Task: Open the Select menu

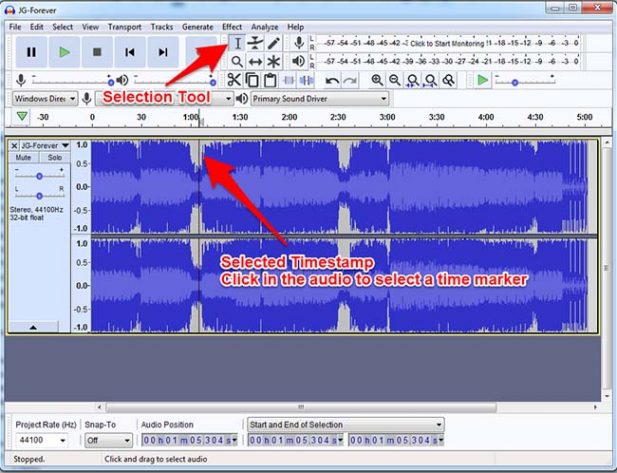Action: click(x=63, y=27)
